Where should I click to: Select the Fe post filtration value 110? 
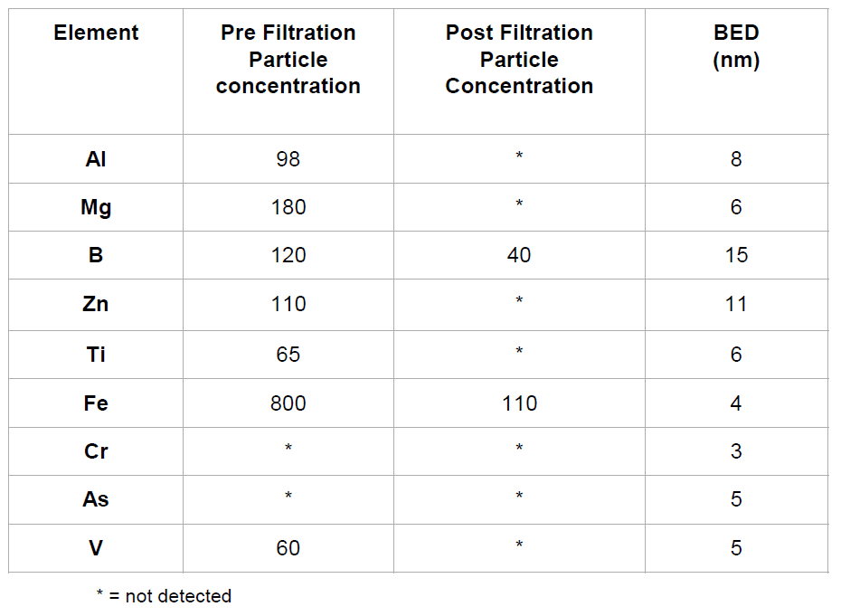point(519,403)
